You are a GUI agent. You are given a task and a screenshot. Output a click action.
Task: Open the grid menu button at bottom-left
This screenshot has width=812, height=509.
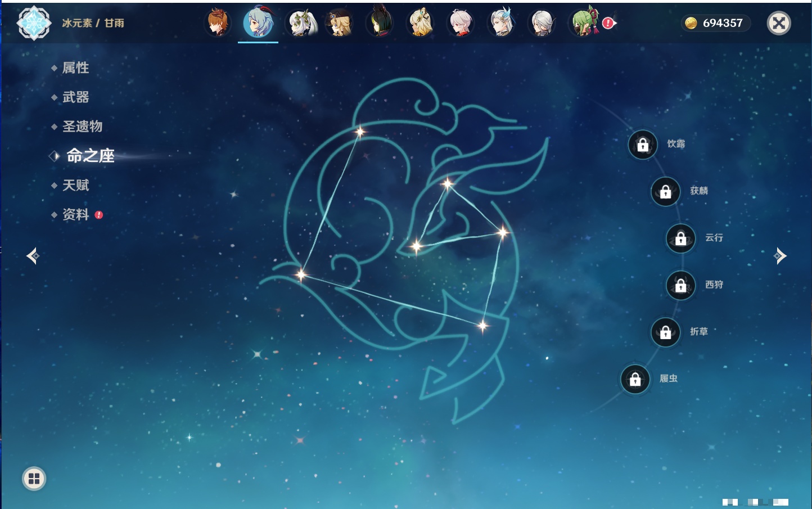click(x=34, y=479)
